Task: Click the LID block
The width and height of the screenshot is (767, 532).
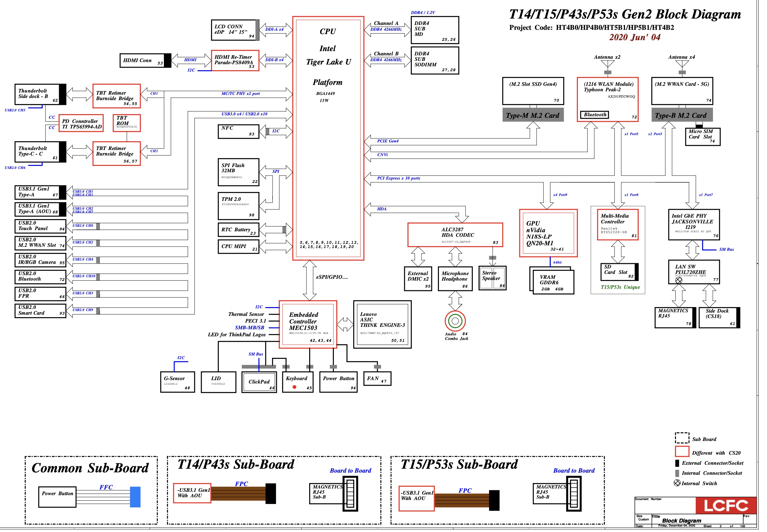Action: [x=218, y=382]
